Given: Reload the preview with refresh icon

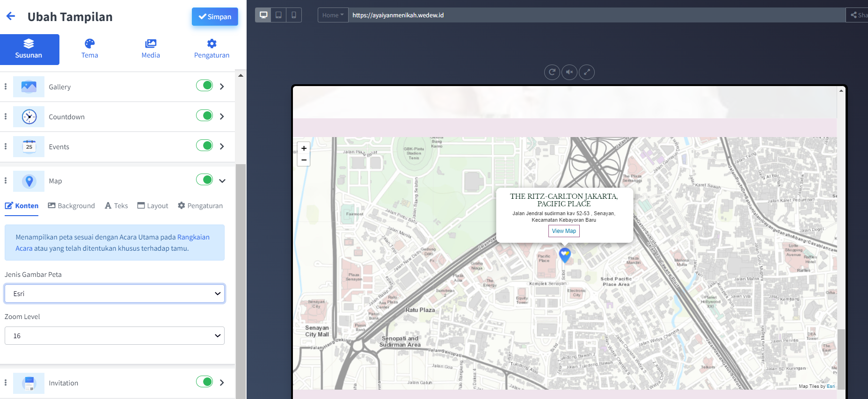Looking at the screenshot, I should [552, 72].
